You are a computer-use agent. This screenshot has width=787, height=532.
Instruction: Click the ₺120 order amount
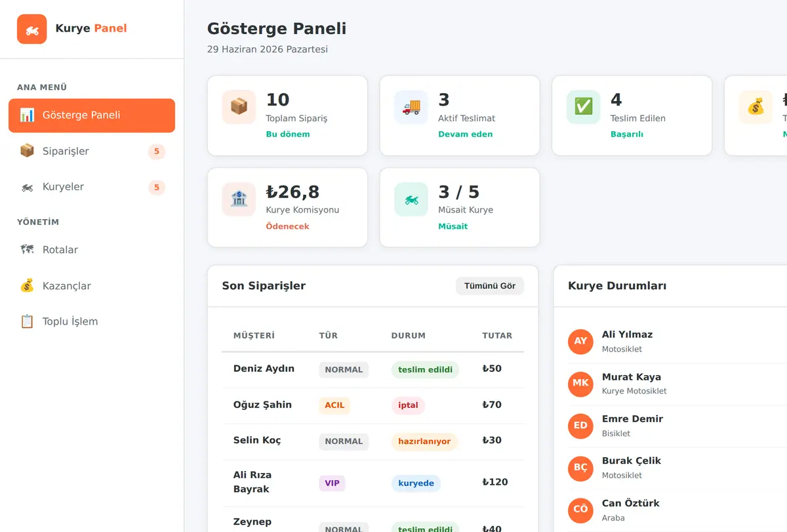point(495,482)
